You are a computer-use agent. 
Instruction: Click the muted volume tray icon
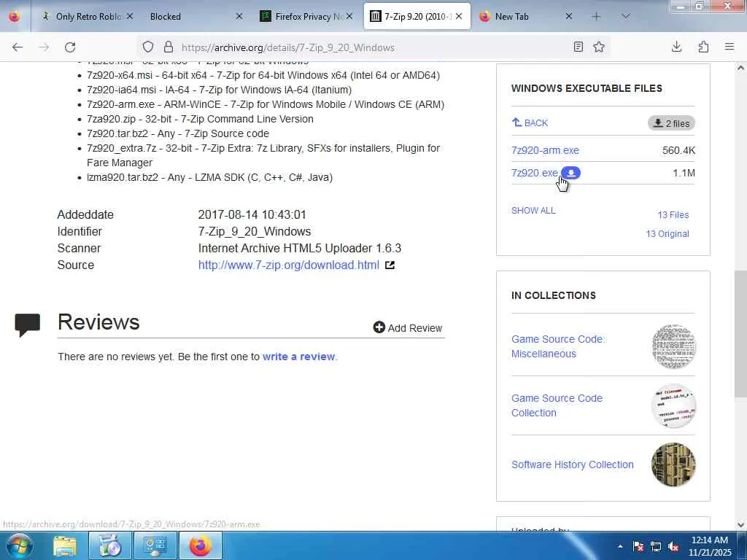673,547
